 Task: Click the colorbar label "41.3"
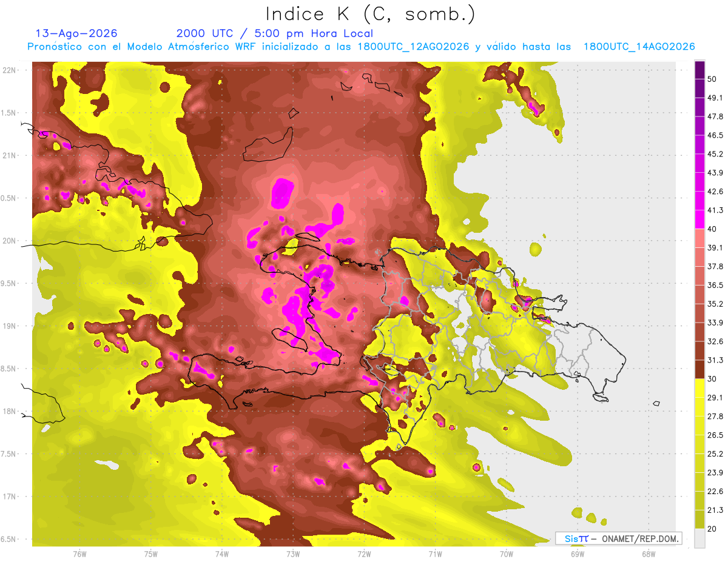click(715, 210)
